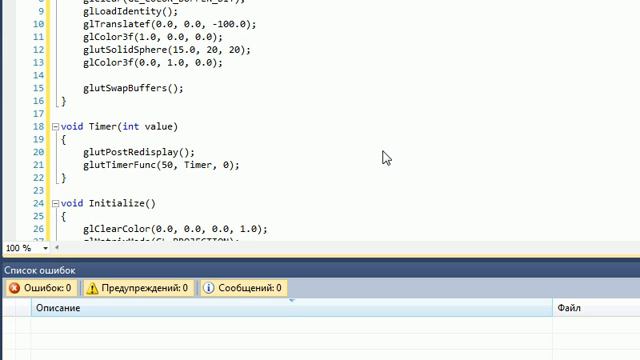The width and height of the screenshot is (640, 360).
Task: Collapse the void Timer function
Action: 56,127
